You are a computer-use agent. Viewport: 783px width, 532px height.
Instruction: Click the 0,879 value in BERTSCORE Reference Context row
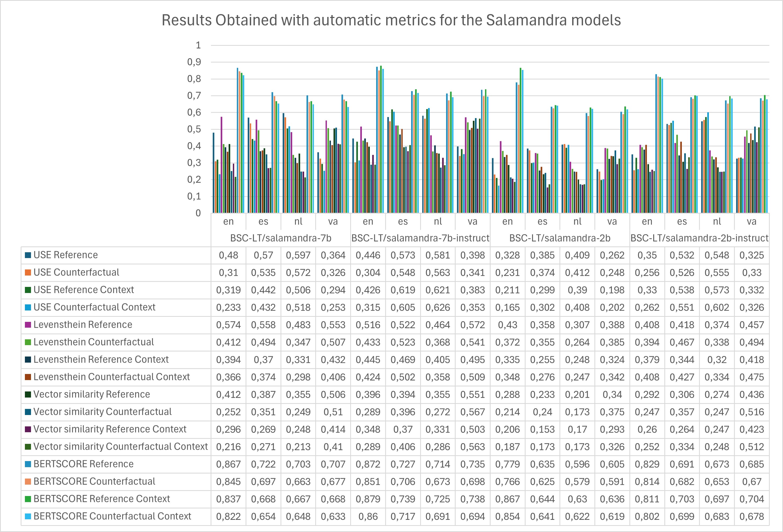tap(368, 499)
